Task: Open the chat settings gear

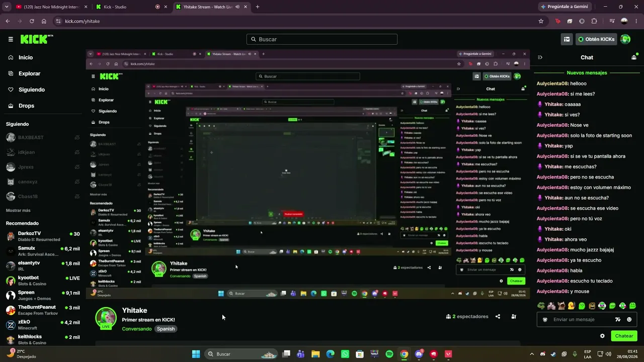Action: [x=602, y=336]
